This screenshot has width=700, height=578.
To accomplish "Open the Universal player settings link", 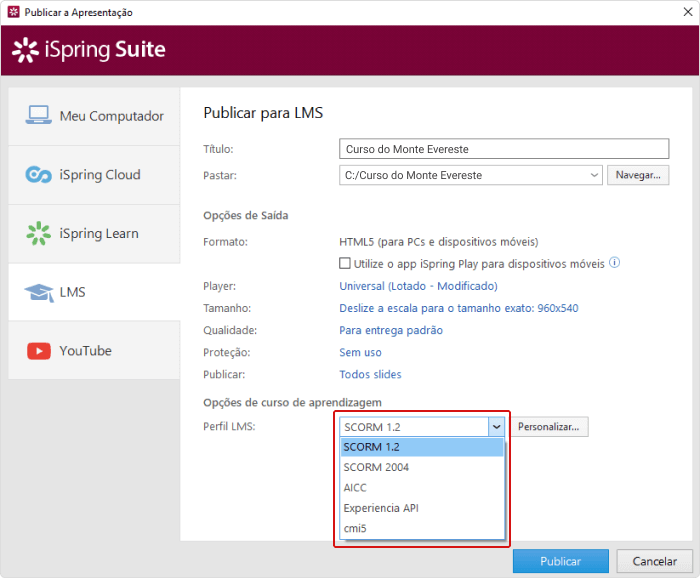I will 418,286.
